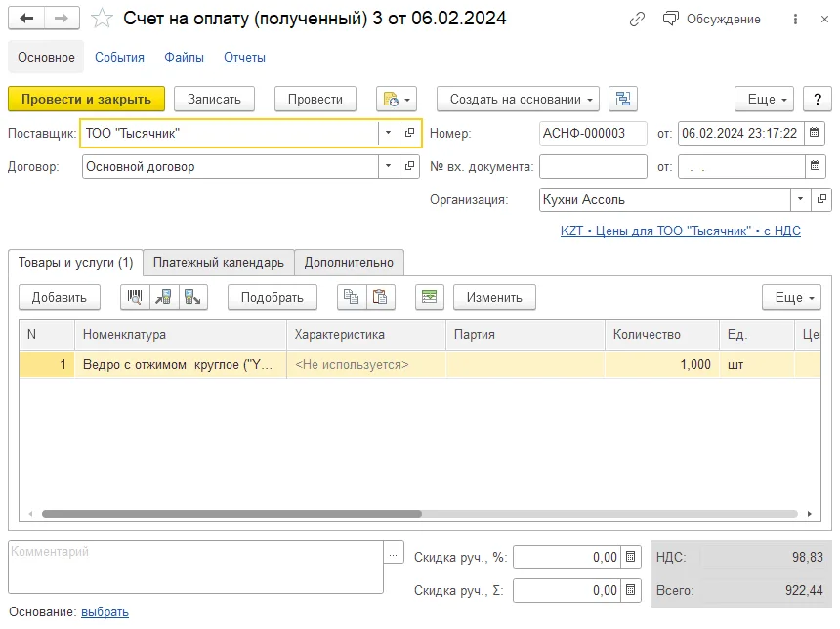Expand the Организация dropdown arrow
Viewport: 840px width, 629px height.
coord(800,200)
